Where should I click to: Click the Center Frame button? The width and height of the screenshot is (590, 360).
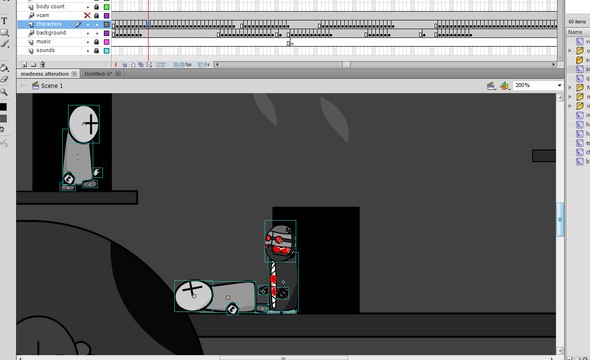(x=116, y=65)
